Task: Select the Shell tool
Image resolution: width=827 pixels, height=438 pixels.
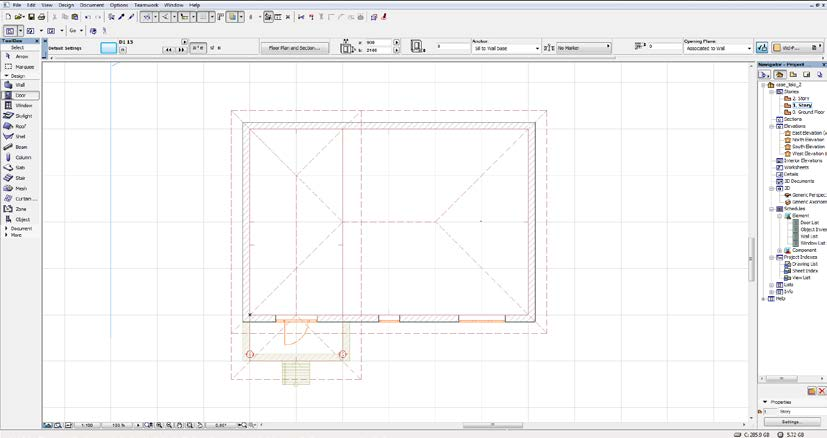Action: [20, 137]
